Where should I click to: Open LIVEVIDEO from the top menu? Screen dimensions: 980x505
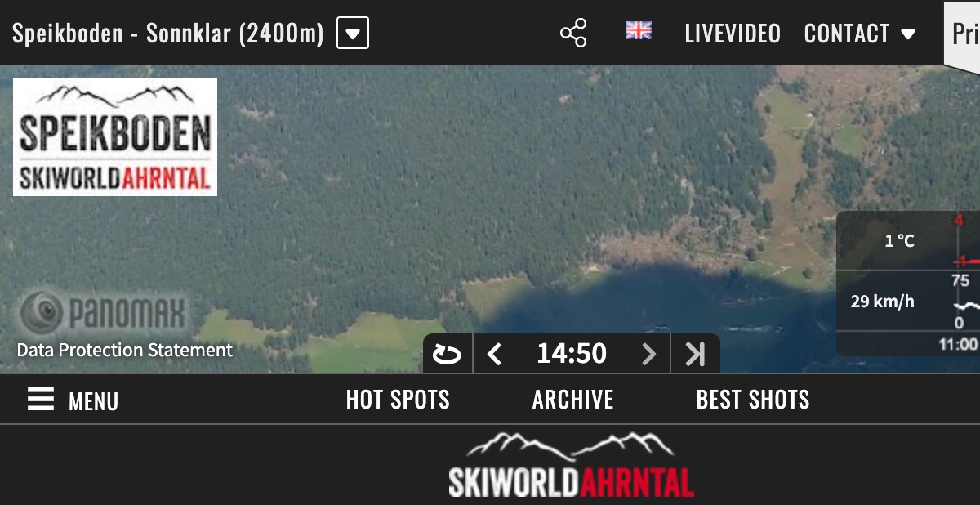[x=733, y=33]
